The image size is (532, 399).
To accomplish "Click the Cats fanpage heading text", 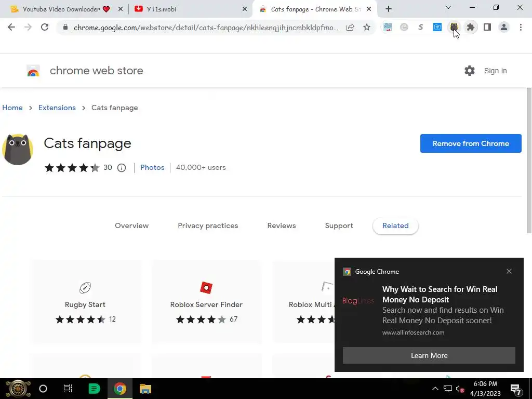I will (87, 143).
